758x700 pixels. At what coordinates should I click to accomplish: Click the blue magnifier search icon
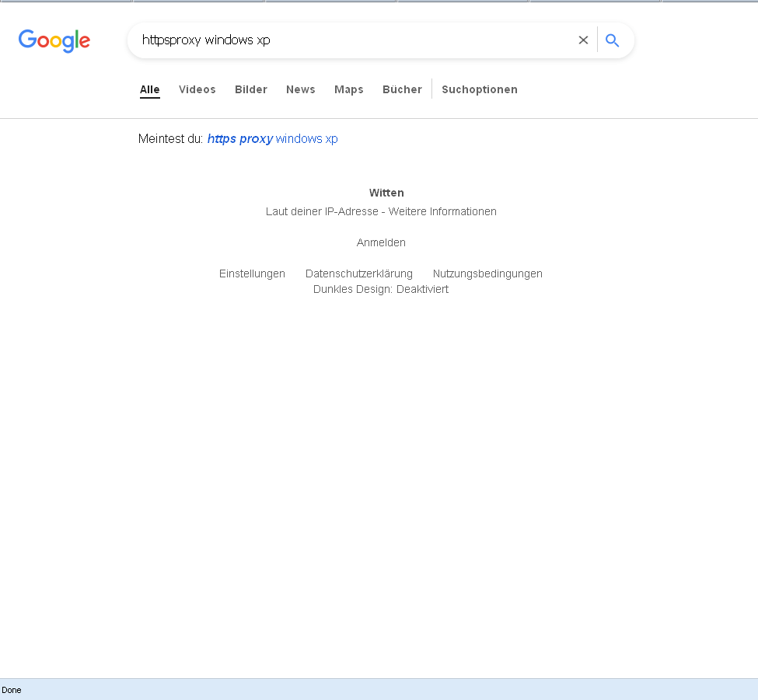pos(612,40)
